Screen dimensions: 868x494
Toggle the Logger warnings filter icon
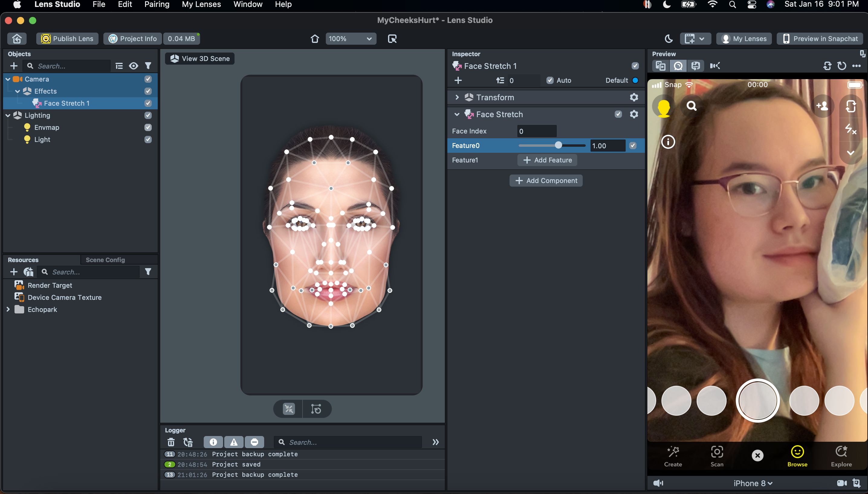pyautogui.click(x=234, y=442)
